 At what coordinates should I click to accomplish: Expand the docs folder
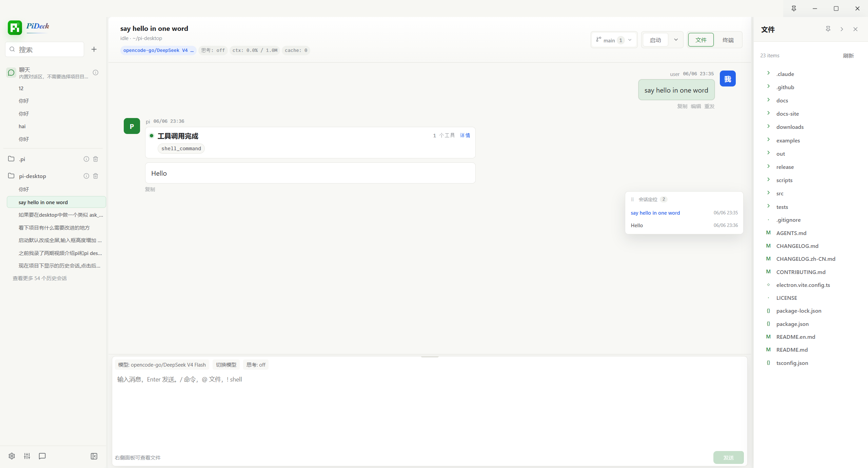click(x=769, y=100)
